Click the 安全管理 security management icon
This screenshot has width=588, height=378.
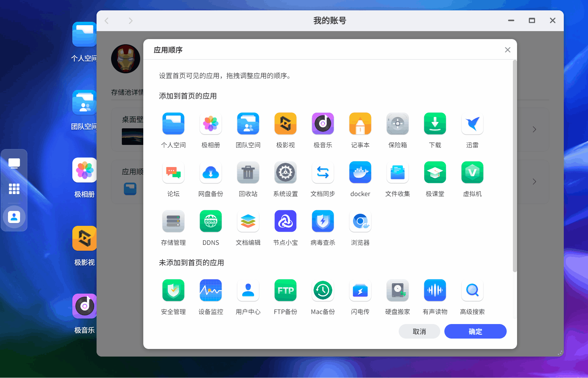pyautogui.click(x=173, y=290)
